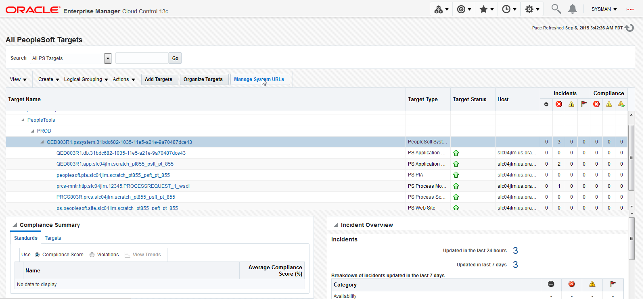Click incident count for last 7 days
Image resolution: width=644 pixels, height=299 pixels.
(515, 265)
